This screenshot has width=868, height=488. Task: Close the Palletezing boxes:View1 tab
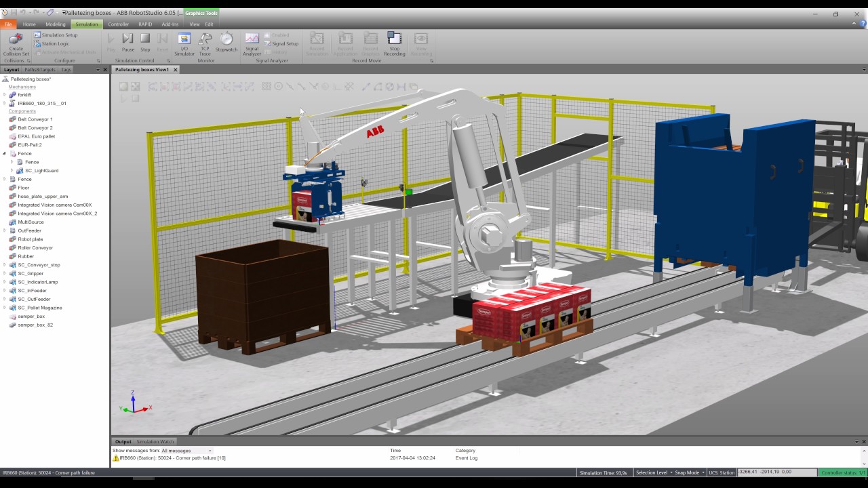[176, 69]
